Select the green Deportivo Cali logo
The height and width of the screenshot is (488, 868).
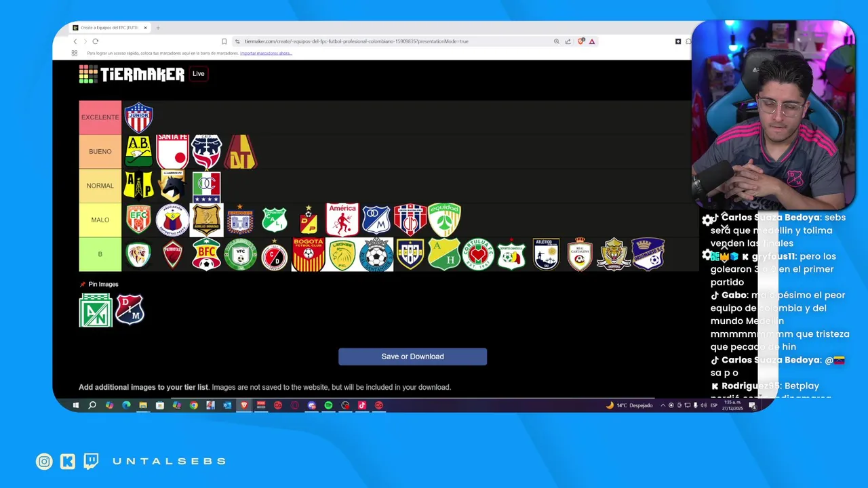click(274, 220)
